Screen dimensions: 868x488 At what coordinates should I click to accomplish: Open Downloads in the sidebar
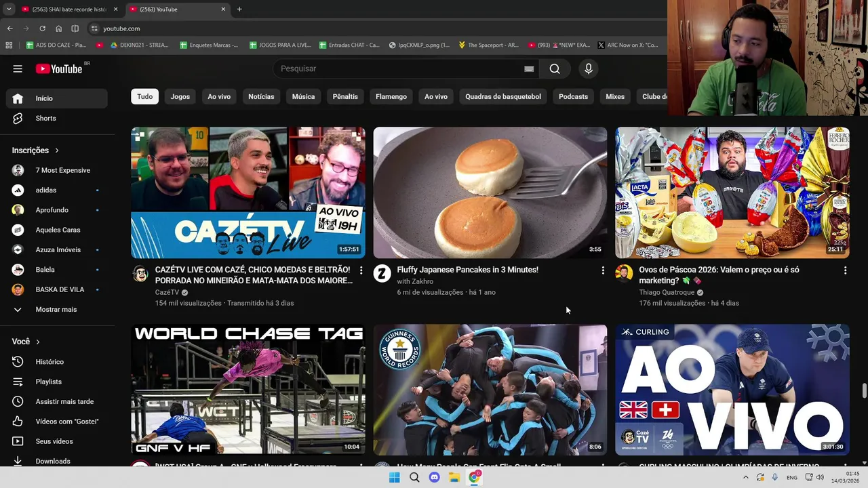pos(57,461)
